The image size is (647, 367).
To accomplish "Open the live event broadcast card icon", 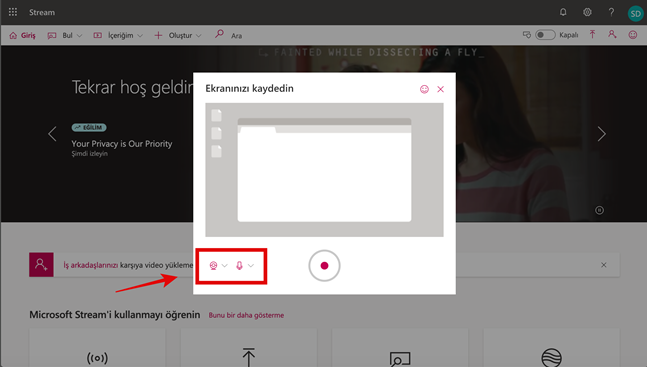I will pos(97,358).
